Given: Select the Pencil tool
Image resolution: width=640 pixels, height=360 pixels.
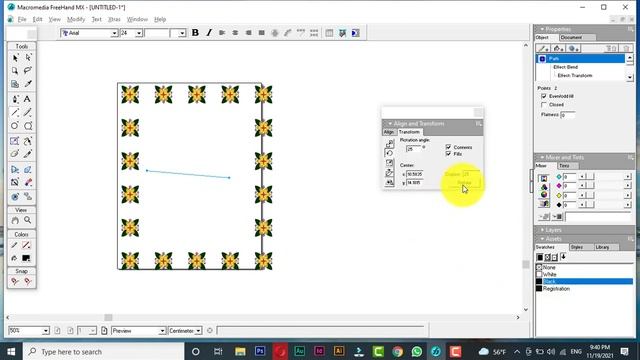Looking at the screenshot, I should coord(28,112).
